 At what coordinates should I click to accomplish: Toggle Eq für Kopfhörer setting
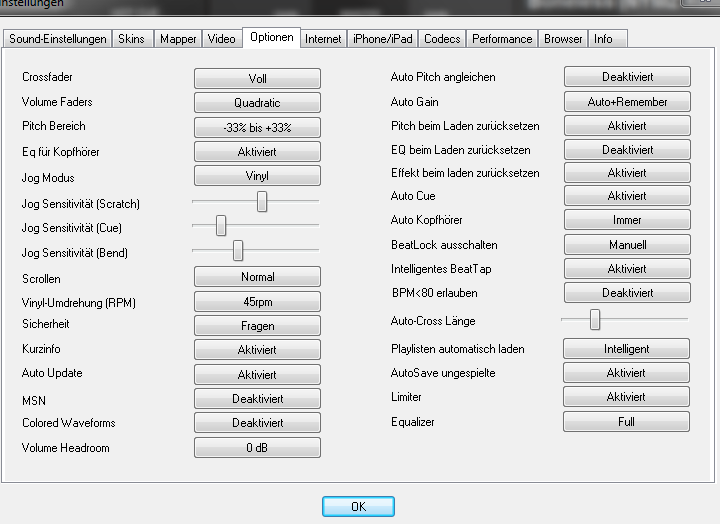257,152
